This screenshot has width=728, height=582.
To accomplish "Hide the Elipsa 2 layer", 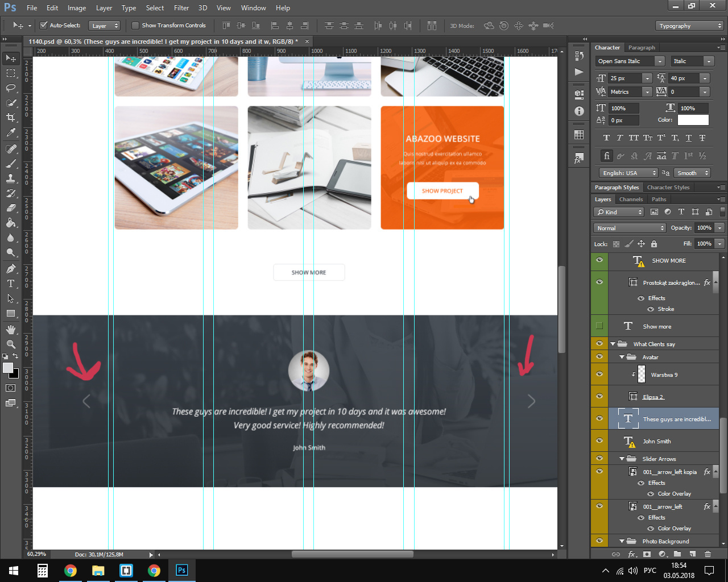I will coord(599,396).
